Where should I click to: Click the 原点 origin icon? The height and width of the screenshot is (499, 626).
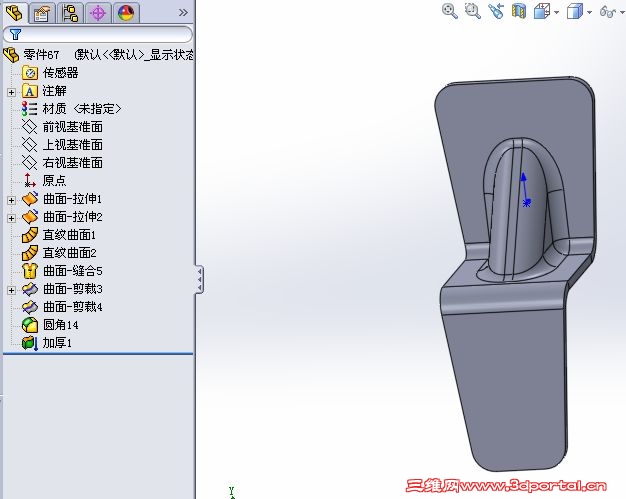[30, 180]
